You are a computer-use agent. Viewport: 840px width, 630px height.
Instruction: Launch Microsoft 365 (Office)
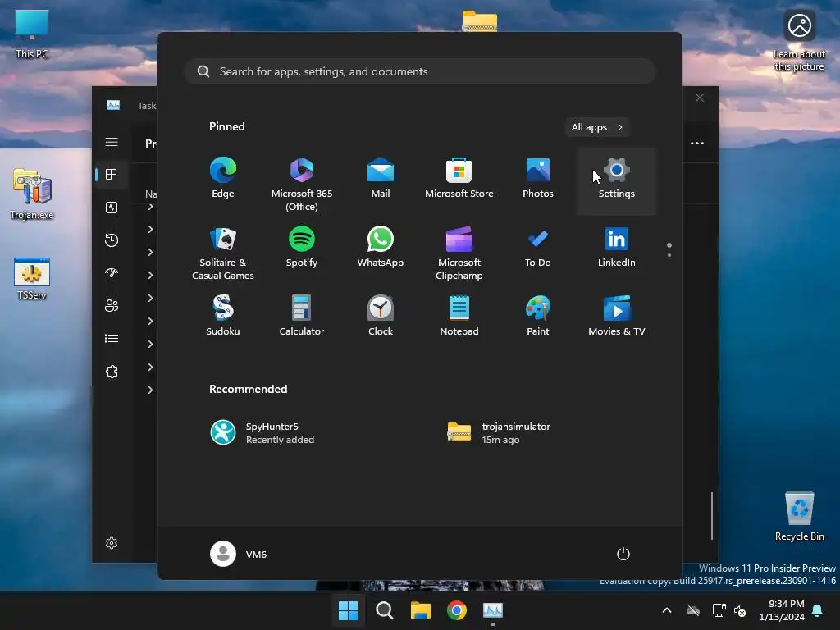pos(302,185)
